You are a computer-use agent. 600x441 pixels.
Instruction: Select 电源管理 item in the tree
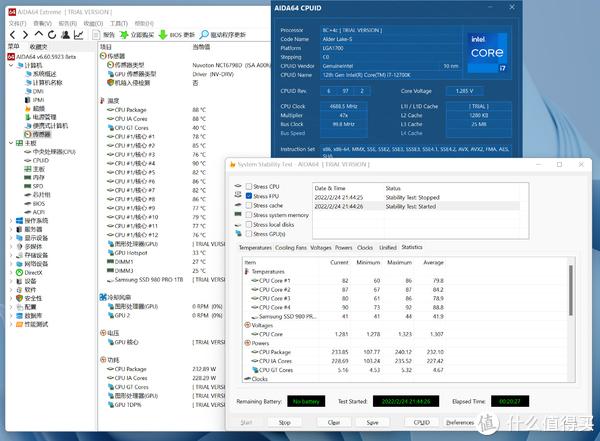[41, 117]
